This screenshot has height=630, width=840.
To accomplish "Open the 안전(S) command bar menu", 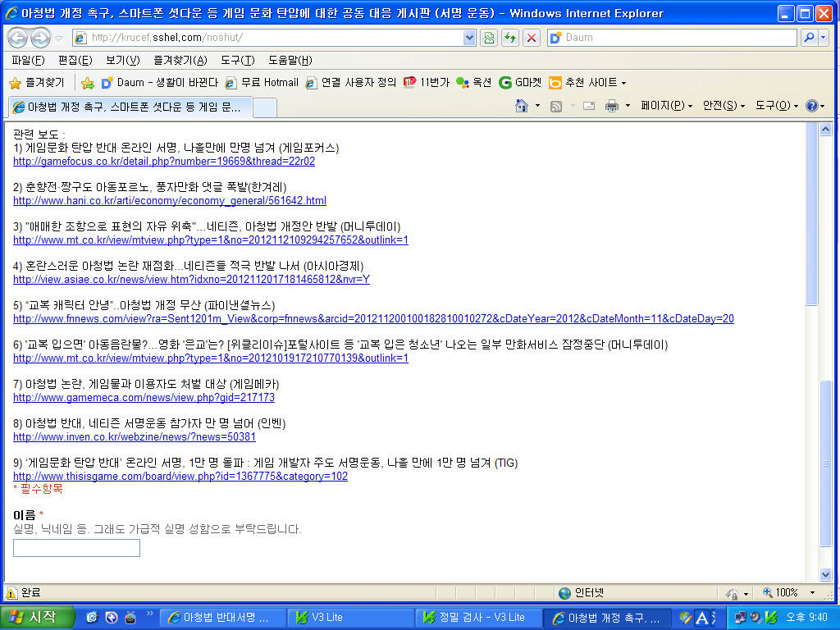I will coord(724,106).
